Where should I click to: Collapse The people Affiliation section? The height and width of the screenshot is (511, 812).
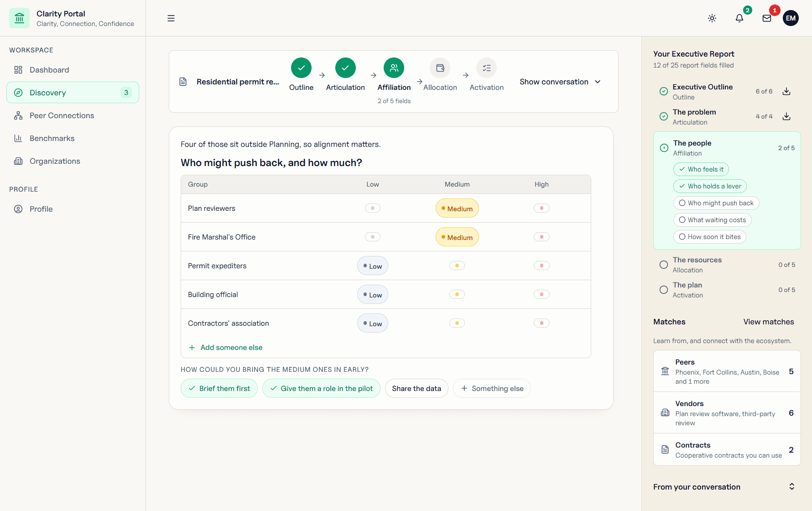coord(727,148)
